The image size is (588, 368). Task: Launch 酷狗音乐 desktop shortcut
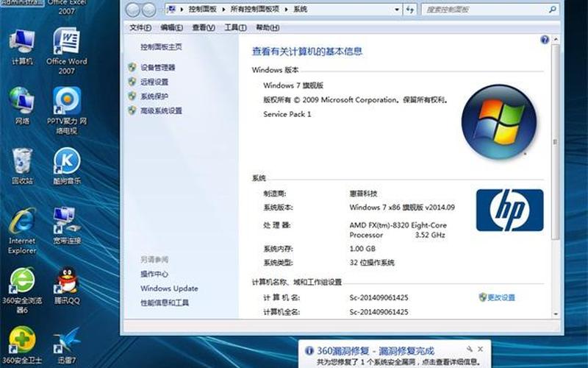pos(67,166)
